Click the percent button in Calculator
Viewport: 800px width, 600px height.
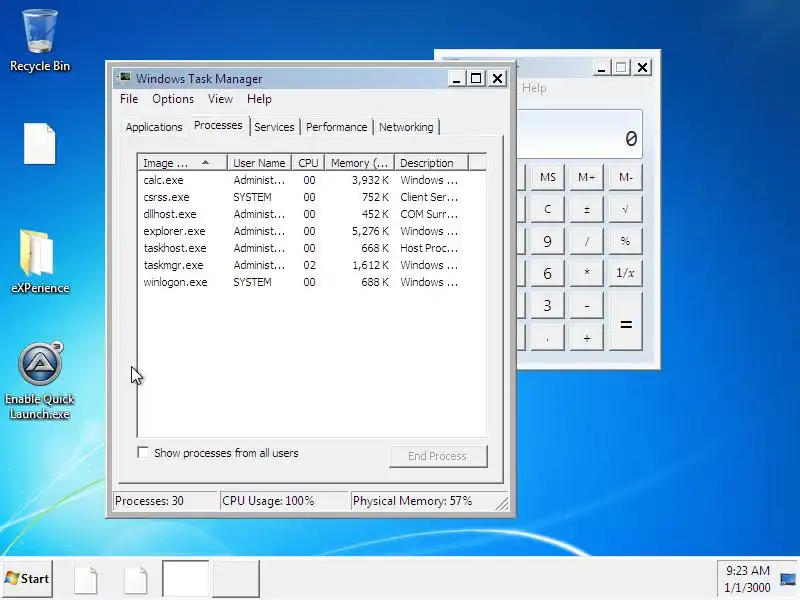coord(626,241)
